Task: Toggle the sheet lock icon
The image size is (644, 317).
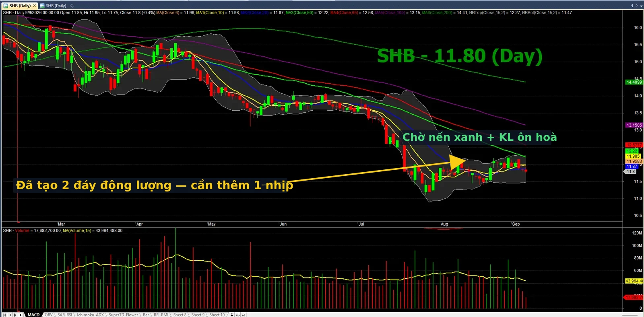Action: pyautogui.click(x=232, y=315)
